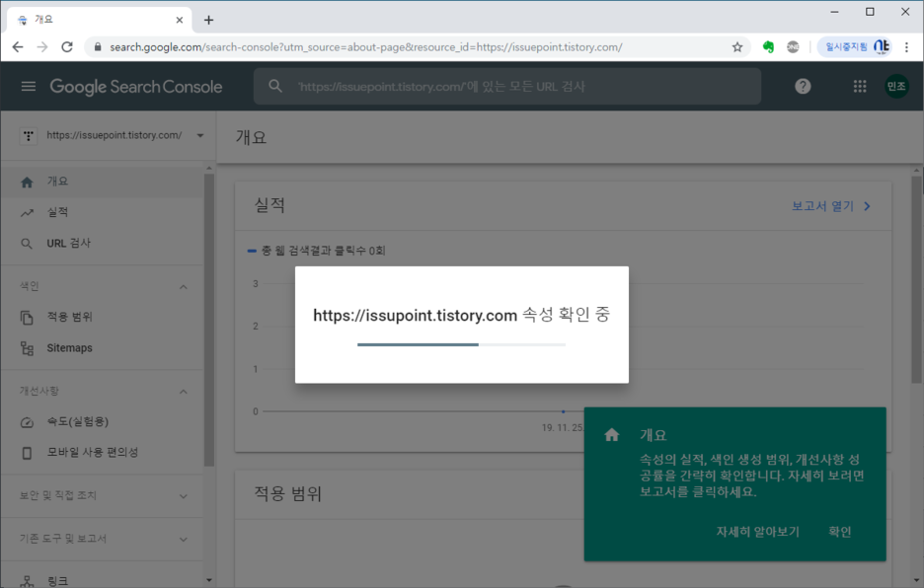The image size is (924, 588).
Task: Open the 실적 report via 보고서 열기
Action: click(x=831, y=206)
